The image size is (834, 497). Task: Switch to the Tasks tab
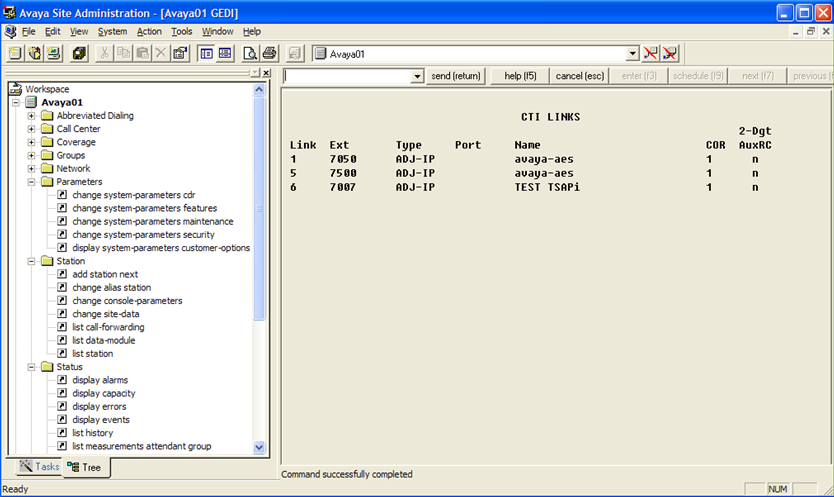39,467
